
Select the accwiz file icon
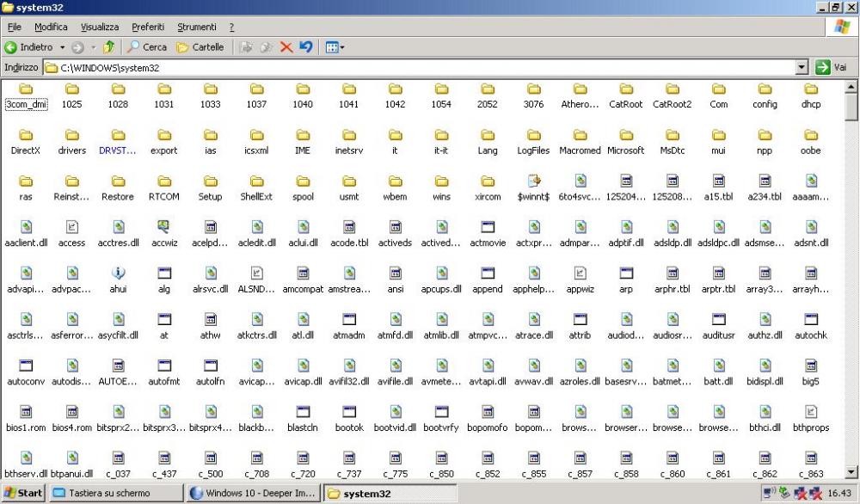[164, 227]
